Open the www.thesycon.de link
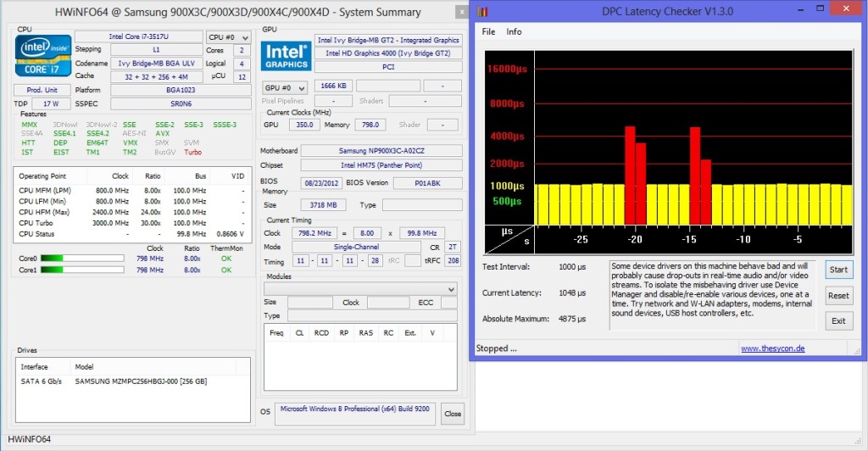Image resolution: width=868 pixels, height=451 pixels. pyautogui.click(x=773, y=348)
